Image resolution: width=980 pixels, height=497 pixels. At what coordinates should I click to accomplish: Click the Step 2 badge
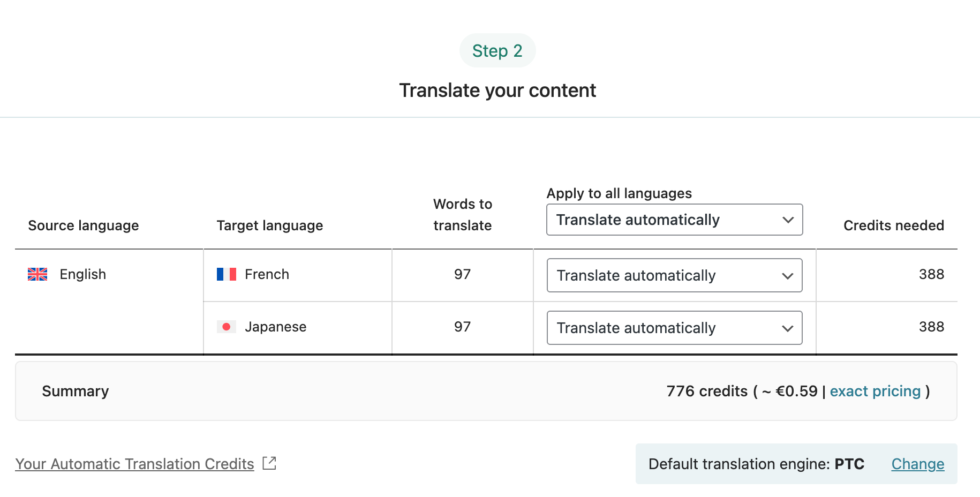[497, 51]
